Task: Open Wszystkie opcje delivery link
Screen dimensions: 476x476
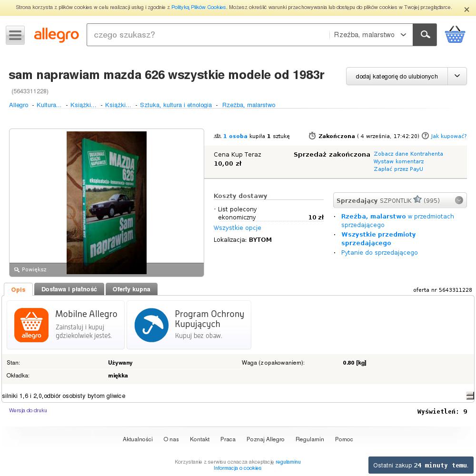Action: coord(238,228)
